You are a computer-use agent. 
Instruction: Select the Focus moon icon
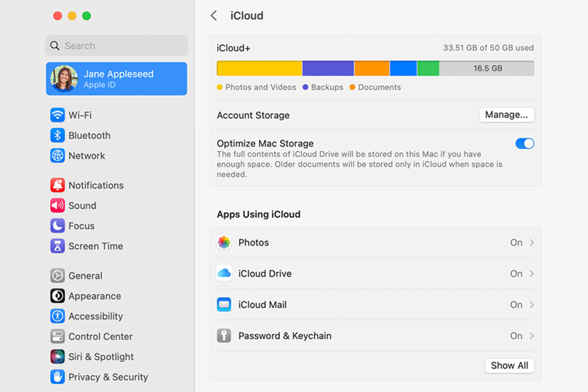57,226
